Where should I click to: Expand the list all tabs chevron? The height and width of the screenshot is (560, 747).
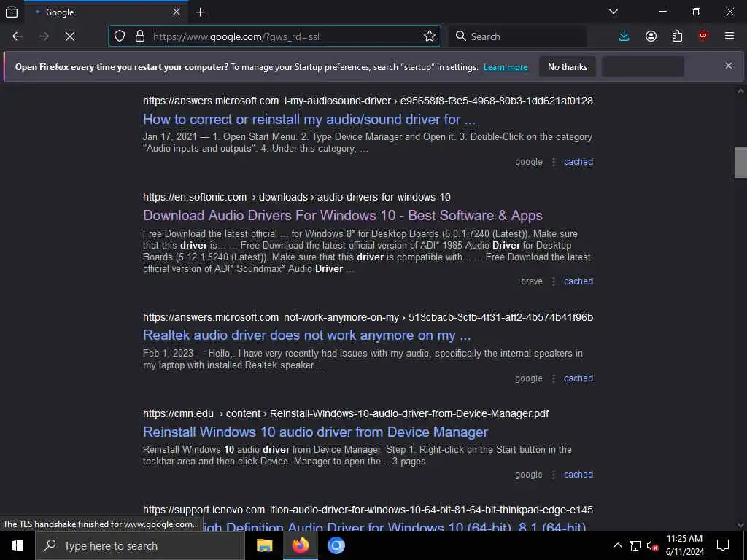[x=613, y=12]
